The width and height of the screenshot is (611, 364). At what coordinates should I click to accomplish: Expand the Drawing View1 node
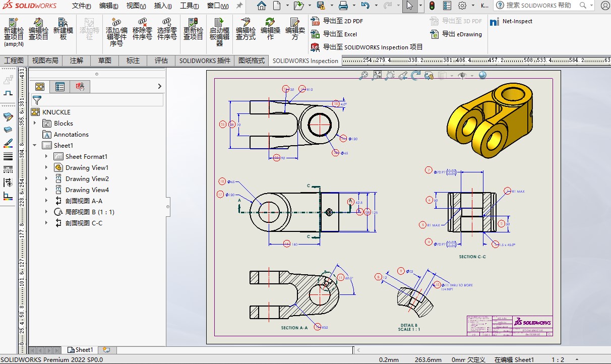[x=46, y=167]
